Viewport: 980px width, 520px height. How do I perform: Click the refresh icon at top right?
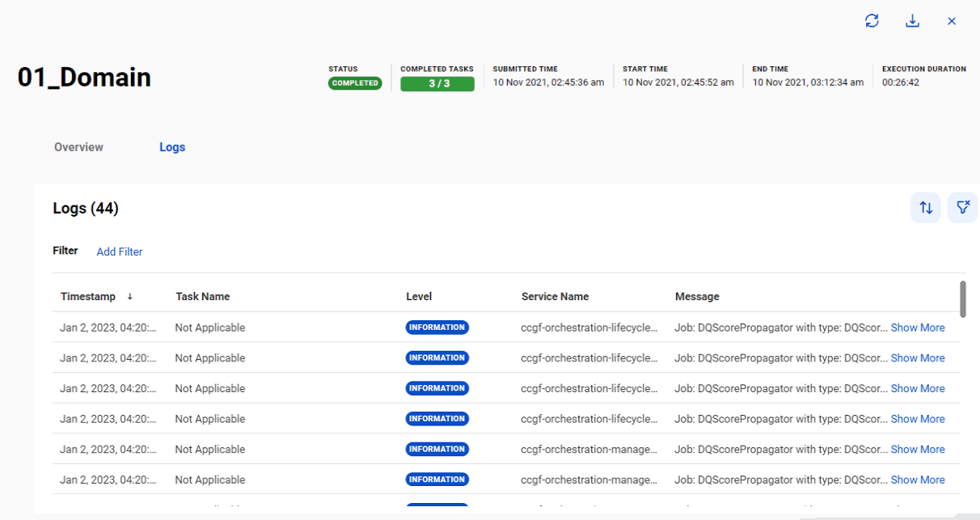(872, 21)
